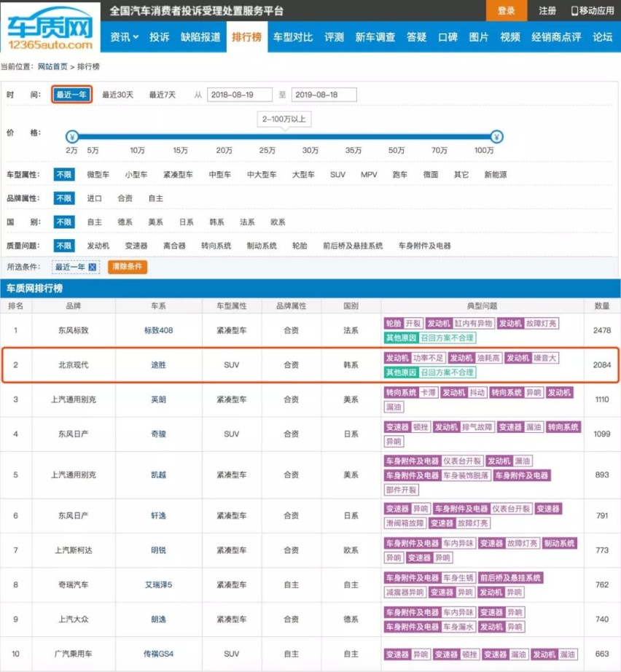Filter quality issue by 制动系统
This screenshot has width=621, height=672.
[x=262, y=246]
